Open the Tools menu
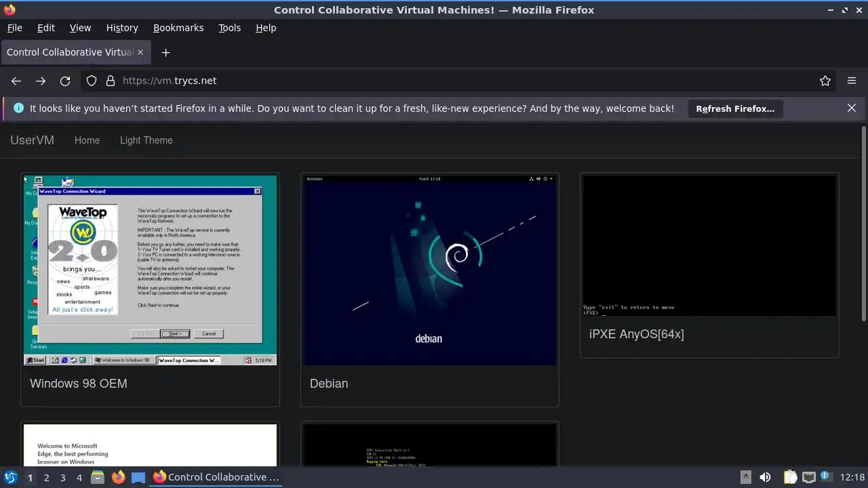The height and width of the screenshot is (488, 868). [229, 28]
